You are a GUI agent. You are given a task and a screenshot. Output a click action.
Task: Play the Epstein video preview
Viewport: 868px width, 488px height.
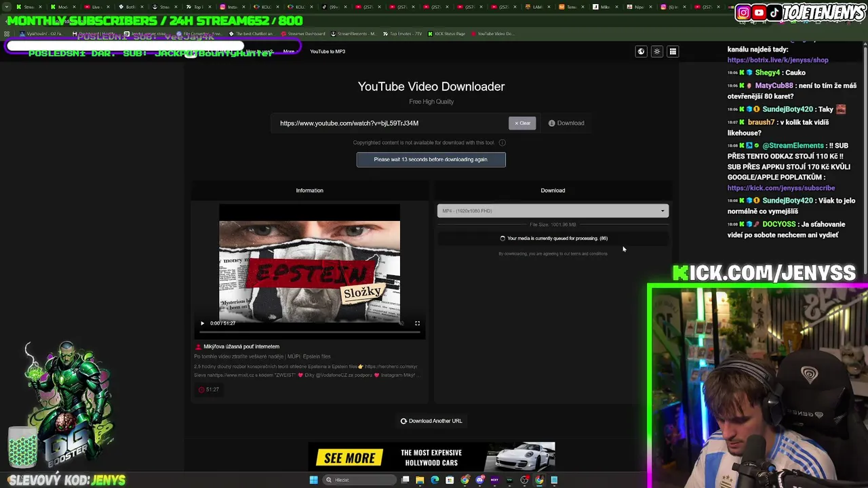[x=202, y=323]
